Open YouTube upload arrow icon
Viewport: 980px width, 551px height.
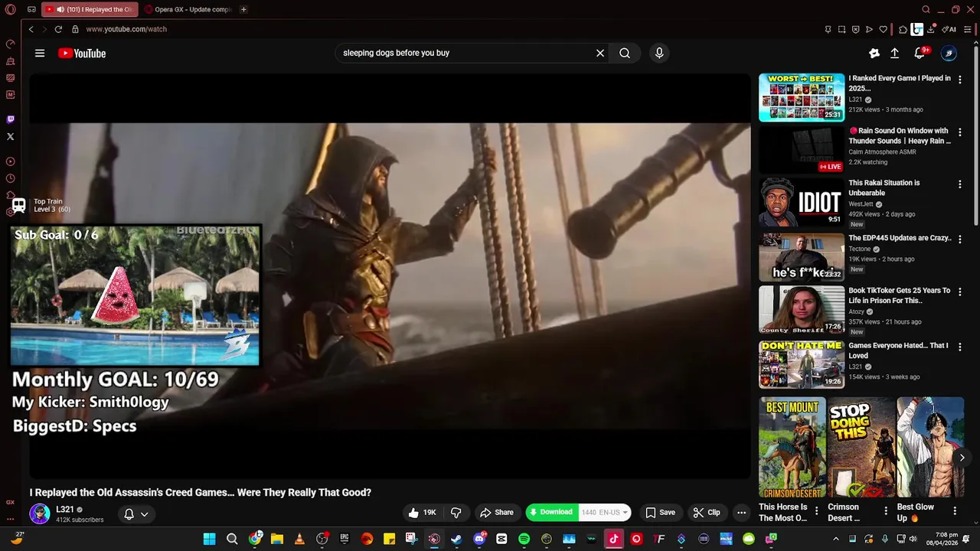[x=894, y=54]
